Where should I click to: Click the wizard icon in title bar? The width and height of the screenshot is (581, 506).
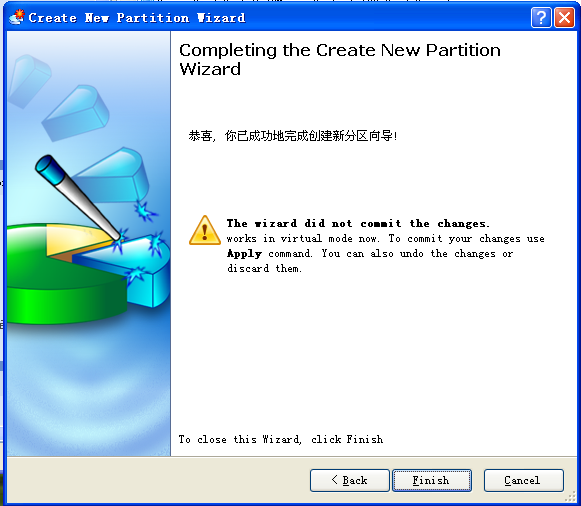tap(17, 17)
